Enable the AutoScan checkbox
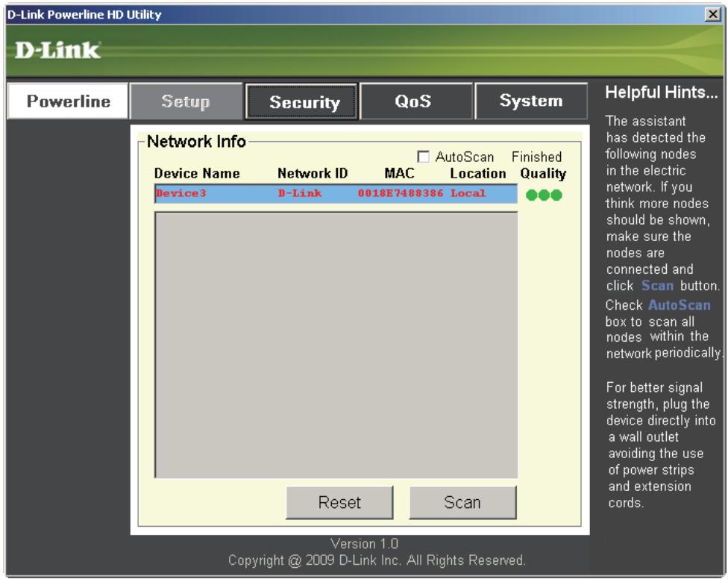This screenshot has width=728, height=579. point(423,157)
